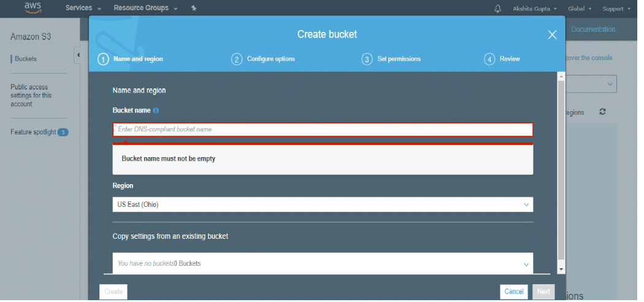
Task: Click the Bucket name info icon
Action: click(156, 110)
